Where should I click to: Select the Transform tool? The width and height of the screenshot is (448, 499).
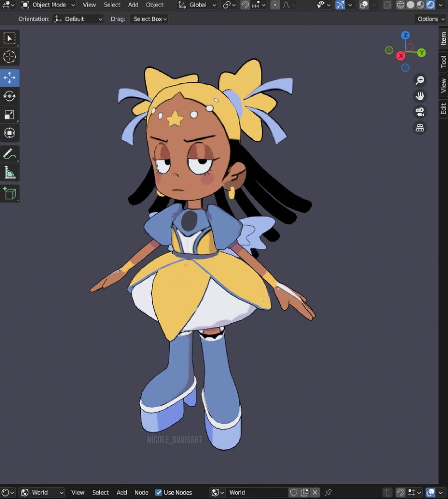click(9, 133)
